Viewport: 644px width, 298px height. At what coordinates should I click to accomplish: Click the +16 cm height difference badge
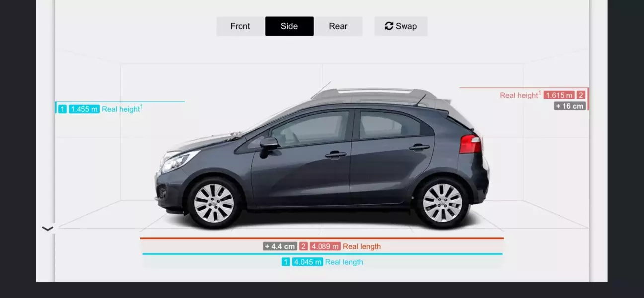click(569, 106)
